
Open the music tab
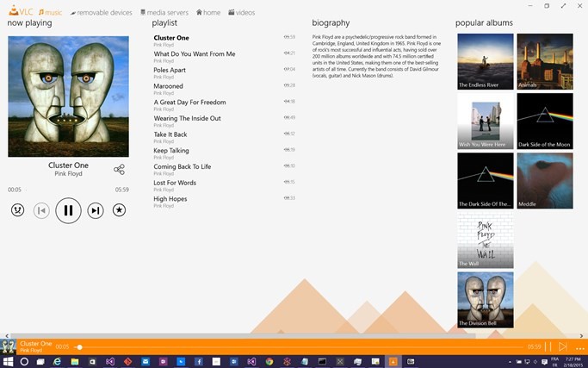50,12
